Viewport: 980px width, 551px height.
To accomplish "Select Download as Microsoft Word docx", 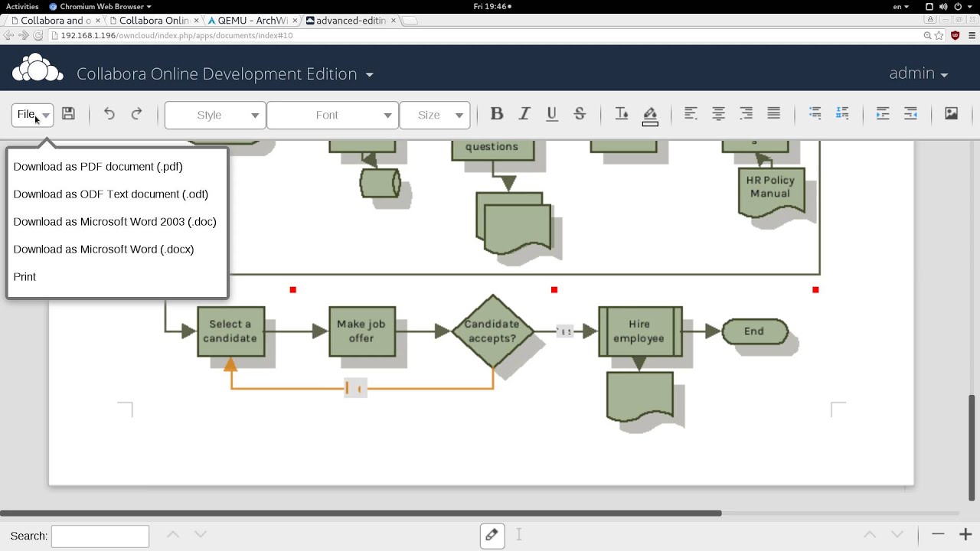I will [103, 249].
